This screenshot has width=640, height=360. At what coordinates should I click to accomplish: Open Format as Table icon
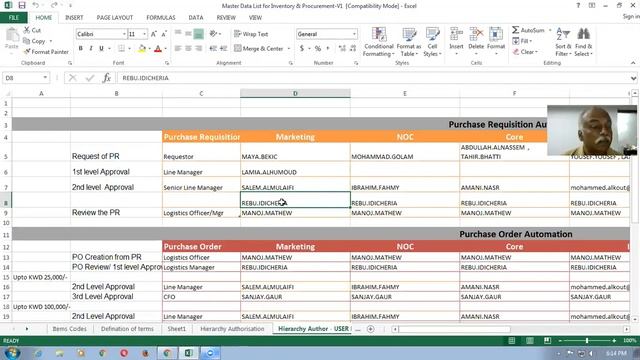409,34
